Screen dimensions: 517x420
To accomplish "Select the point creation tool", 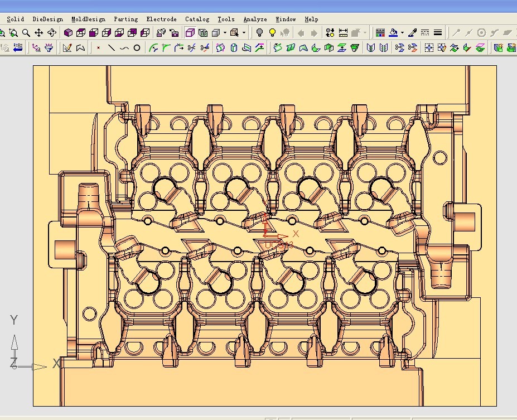I will point(98,48).
